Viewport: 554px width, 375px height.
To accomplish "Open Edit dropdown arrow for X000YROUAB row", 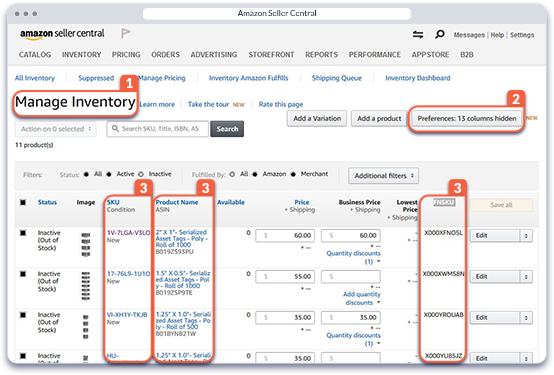I will [x=526, y=317].
